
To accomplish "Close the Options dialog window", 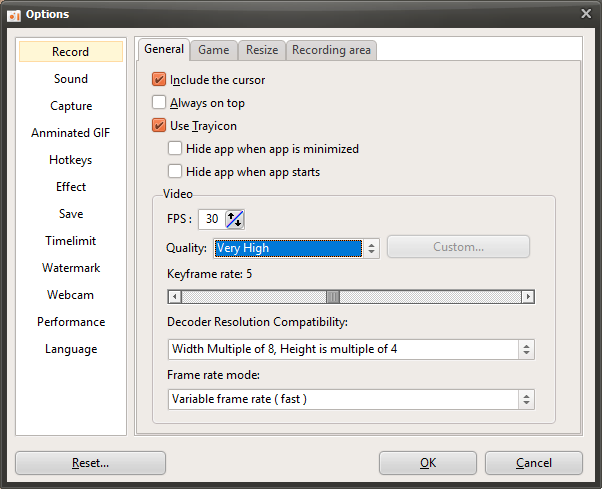I will (x=586, y=13).
